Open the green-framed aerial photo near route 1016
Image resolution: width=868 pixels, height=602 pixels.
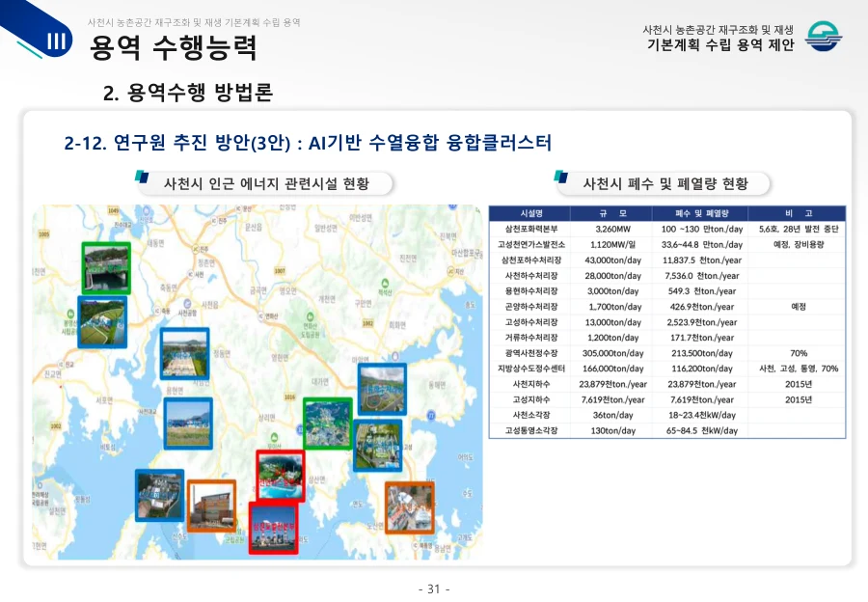[328, 423]
